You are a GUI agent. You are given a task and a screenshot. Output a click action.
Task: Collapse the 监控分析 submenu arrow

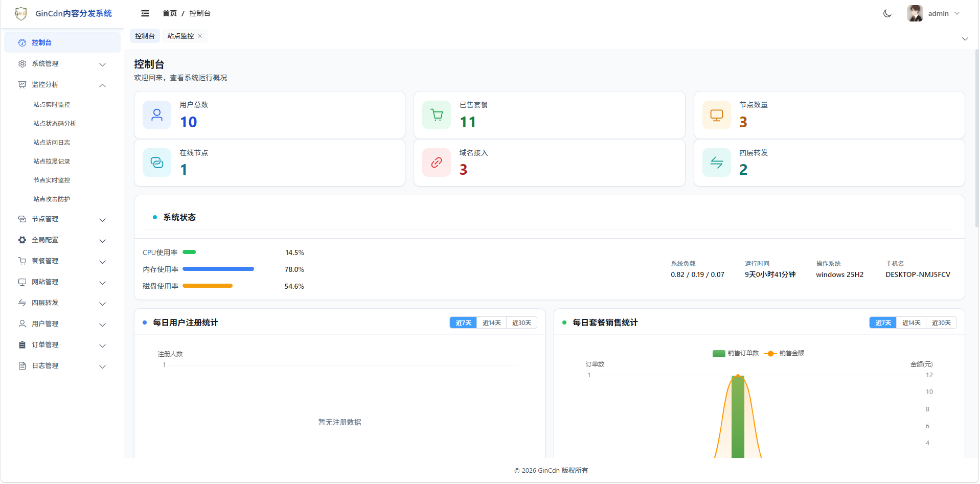coord(102,85)
